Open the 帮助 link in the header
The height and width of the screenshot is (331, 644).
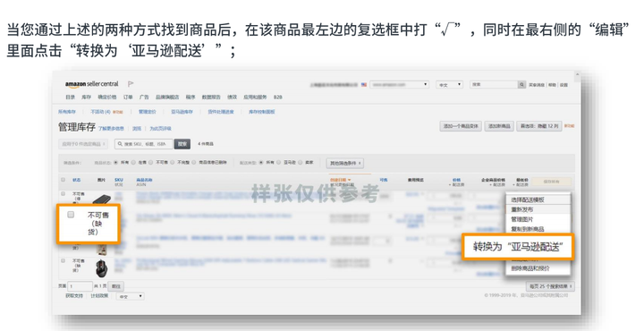click(552, 85)
